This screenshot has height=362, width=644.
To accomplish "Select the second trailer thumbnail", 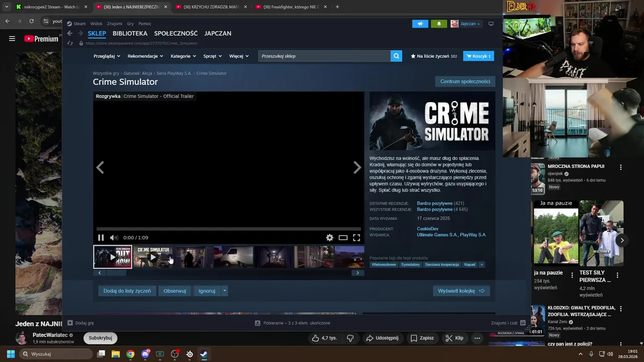I will [x=153, y=257].
